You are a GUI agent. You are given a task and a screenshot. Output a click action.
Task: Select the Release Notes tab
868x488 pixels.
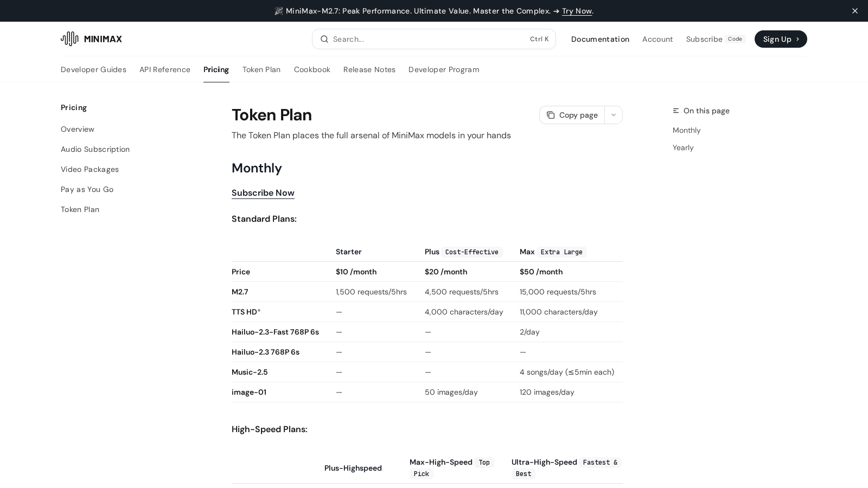pos(369,69)
